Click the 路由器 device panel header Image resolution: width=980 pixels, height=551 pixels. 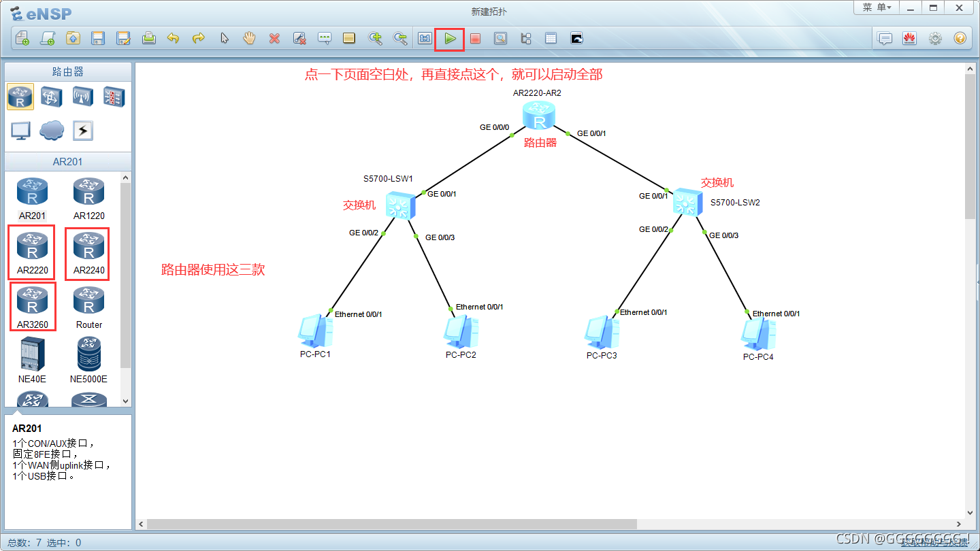click(68, 71)
